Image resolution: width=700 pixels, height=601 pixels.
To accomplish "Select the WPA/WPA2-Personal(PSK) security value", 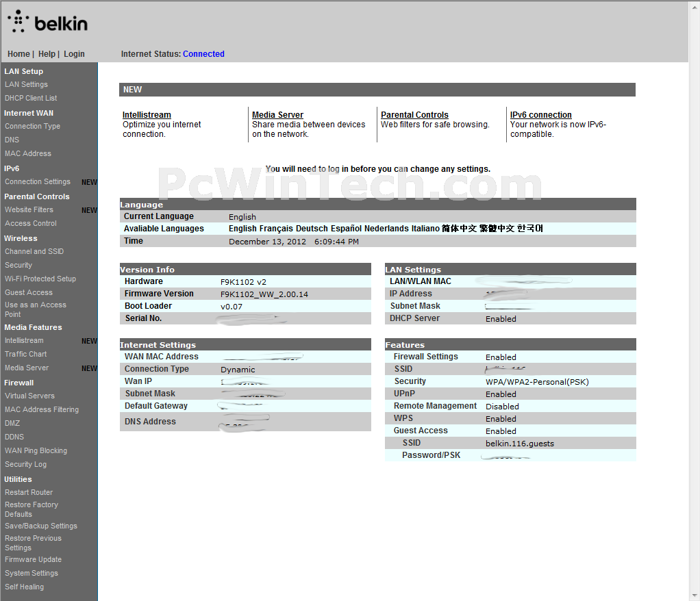I will 537,383.
